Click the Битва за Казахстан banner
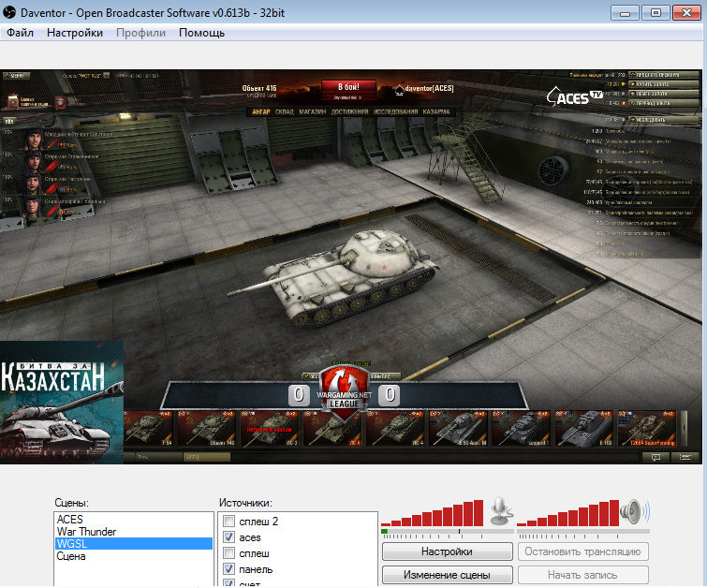 click(62, 403)
